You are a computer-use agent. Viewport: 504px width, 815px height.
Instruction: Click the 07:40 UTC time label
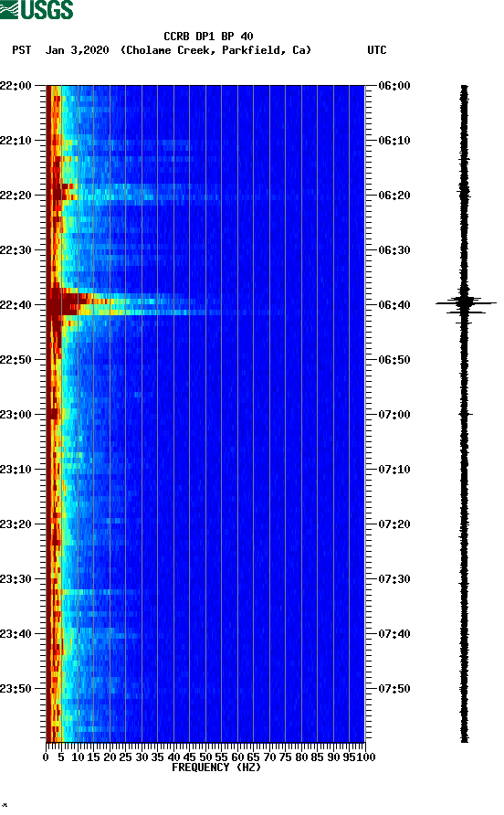coord(394,633)
